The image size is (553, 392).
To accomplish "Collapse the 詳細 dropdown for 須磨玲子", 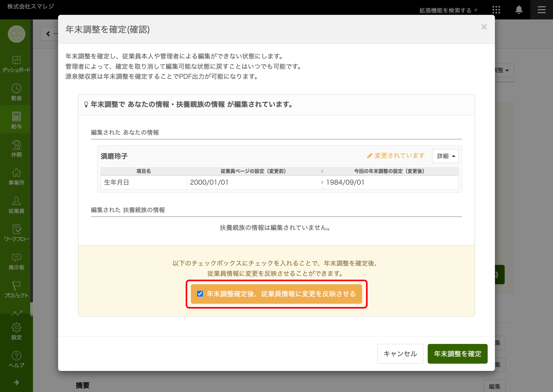I will tap(445, 156).
